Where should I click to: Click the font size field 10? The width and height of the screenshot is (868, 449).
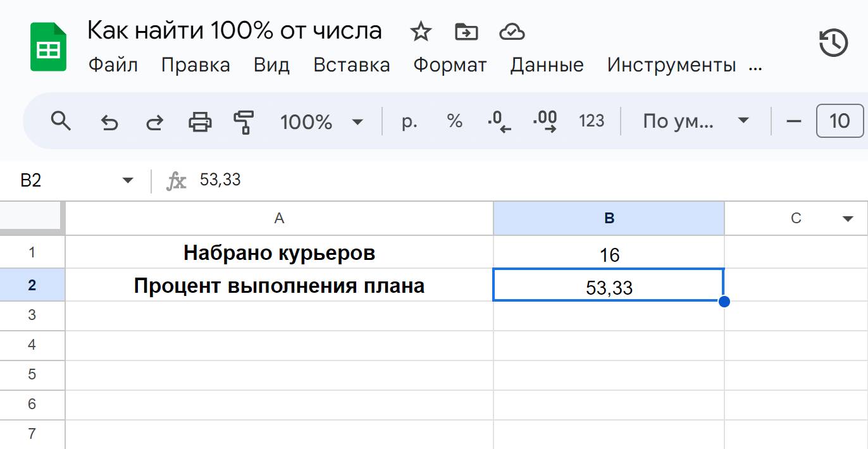840,121
